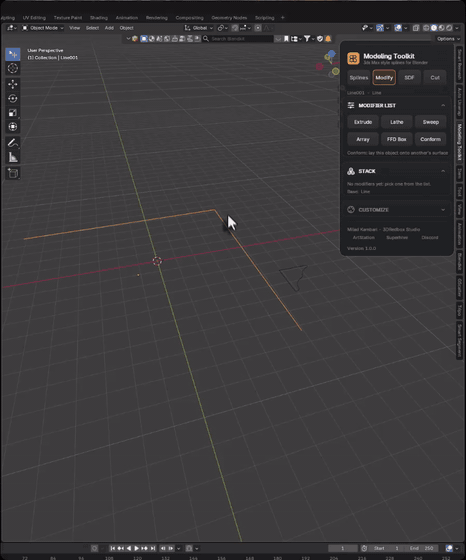Image resolution: width=466 pixels, height=560 pixels.
Task: Switch to material preview shading
Action: 442,28
